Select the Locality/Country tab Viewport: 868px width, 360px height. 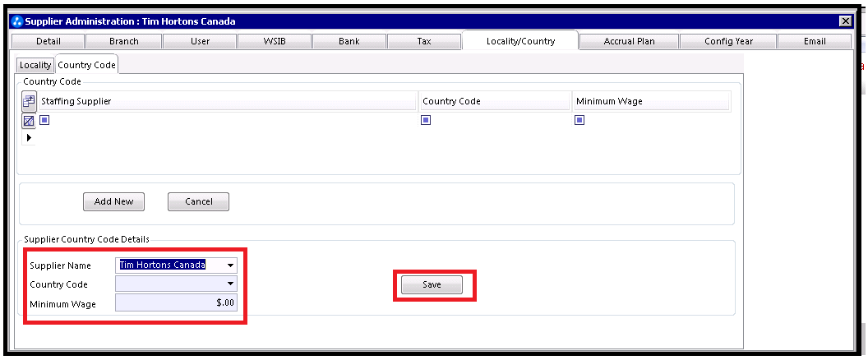[x=520, y=40]
